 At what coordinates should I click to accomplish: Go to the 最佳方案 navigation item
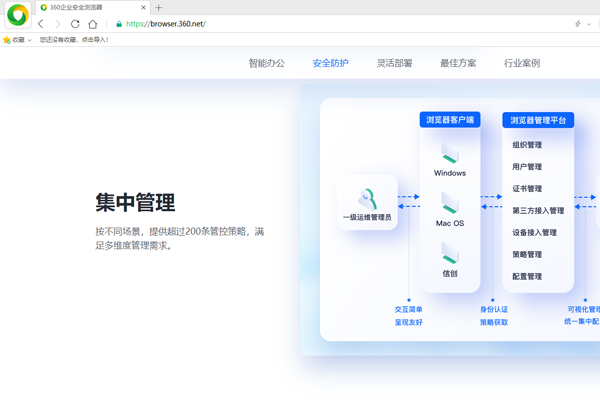(458, 63)
